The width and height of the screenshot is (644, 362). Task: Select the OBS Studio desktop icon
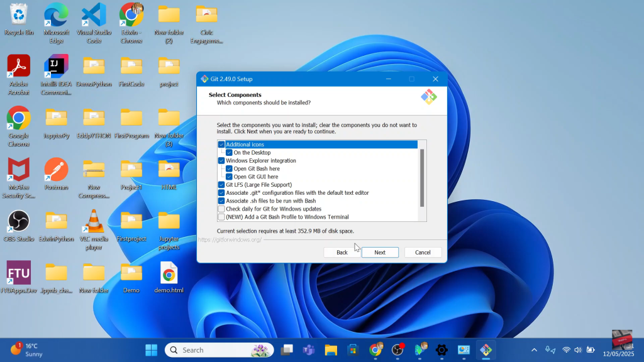(18, 222)
